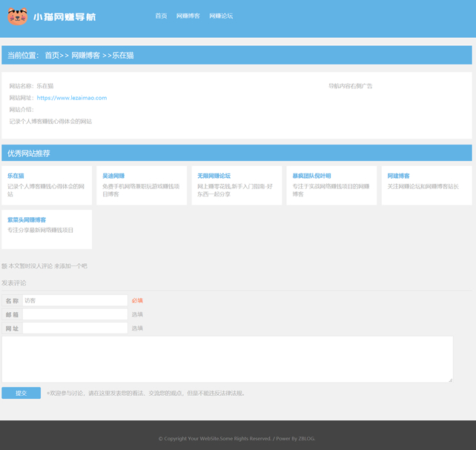Click 首页 in the breadcrumb trail

point(52,56)
